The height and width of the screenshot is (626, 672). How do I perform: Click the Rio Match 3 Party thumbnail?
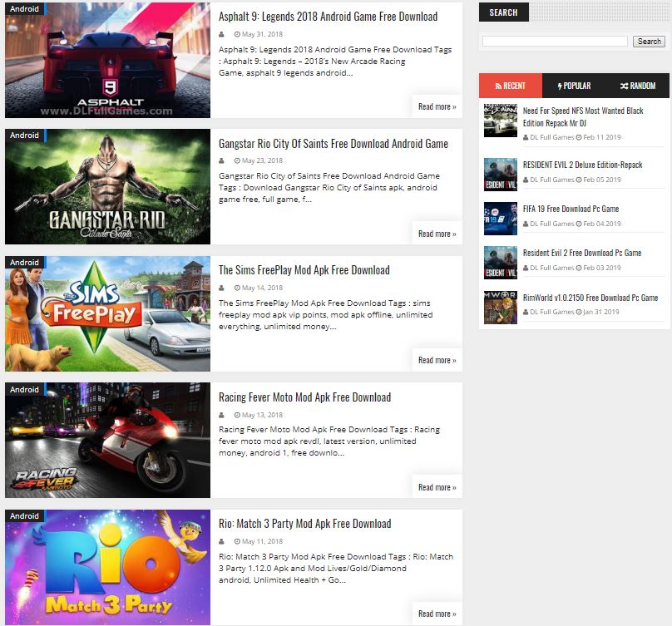[107, 568]
